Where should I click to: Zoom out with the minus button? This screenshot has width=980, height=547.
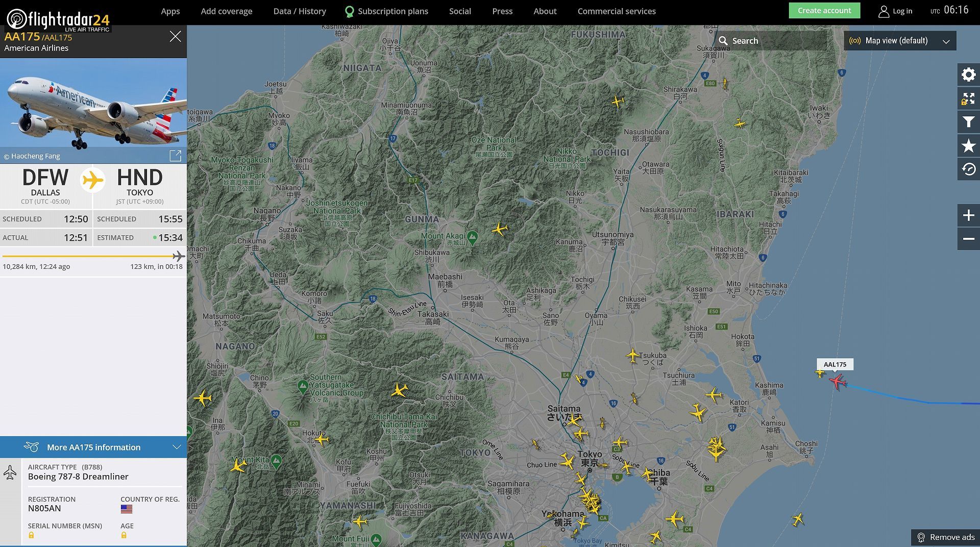[x=968, y=239]
